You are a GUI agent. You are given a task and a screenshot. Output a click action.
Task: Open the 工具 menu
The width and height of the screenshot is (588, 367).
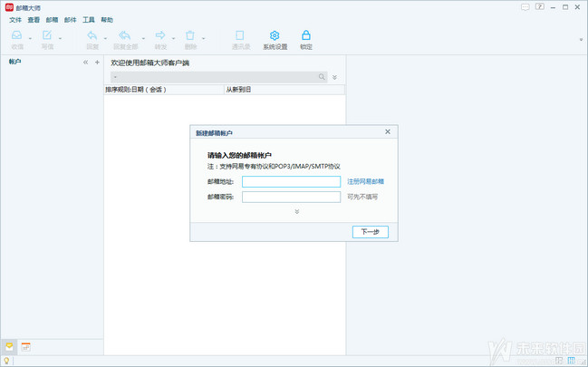88,19
